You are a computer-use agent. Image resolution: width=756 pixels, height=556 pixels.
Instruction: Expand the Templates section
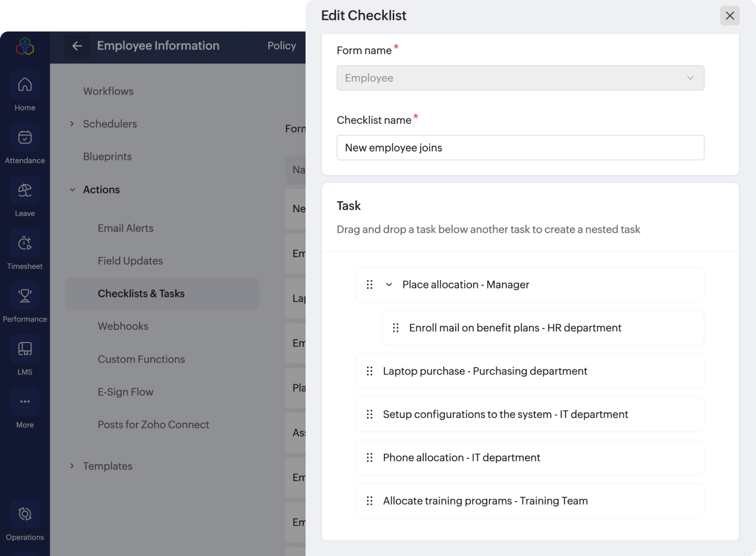coord(72,466)
